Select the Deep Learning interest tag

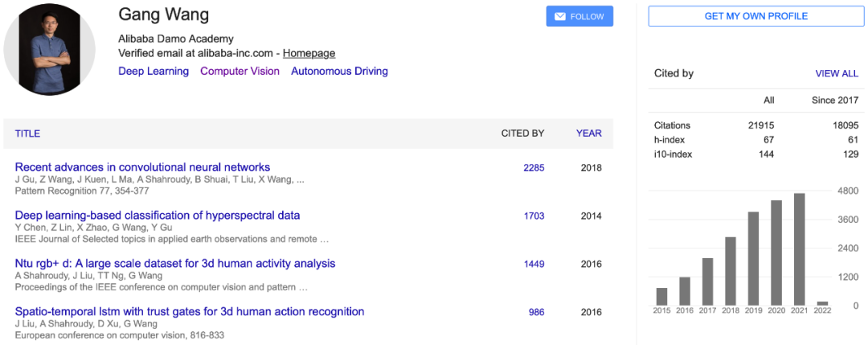pos(154,71)
